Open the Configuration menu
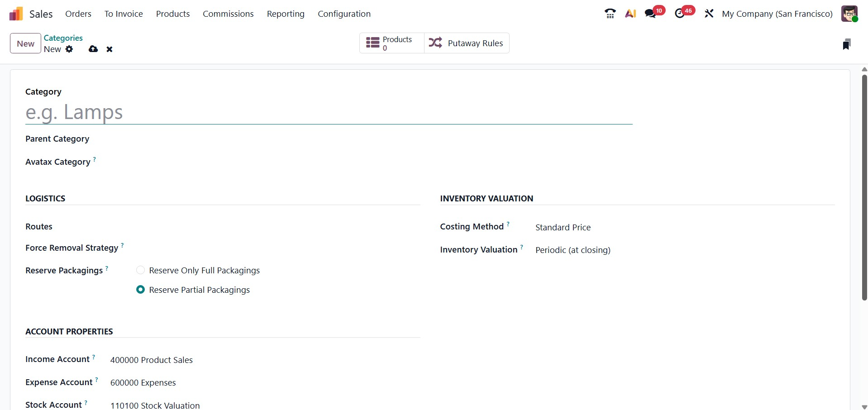 [344, 14]
